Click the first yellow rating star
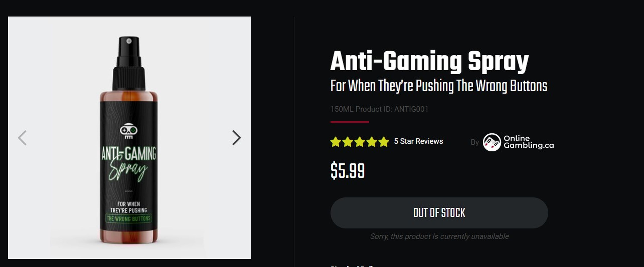 click(335, 142)
